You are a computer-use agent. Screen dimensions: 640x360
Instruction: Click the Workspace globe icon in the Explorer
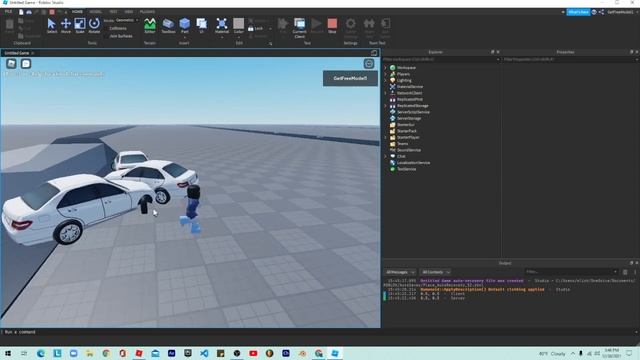393,68
